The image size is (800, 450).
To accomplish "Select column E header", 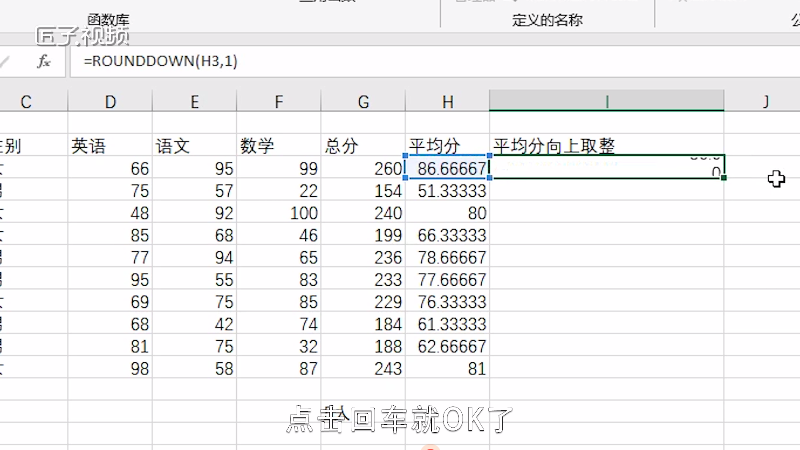I will pos(194,101).
